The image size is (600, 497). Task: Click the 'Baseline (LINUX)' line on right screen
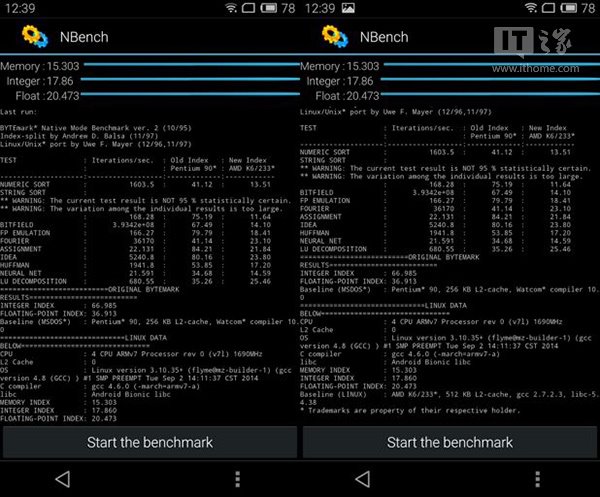point(449,394)
